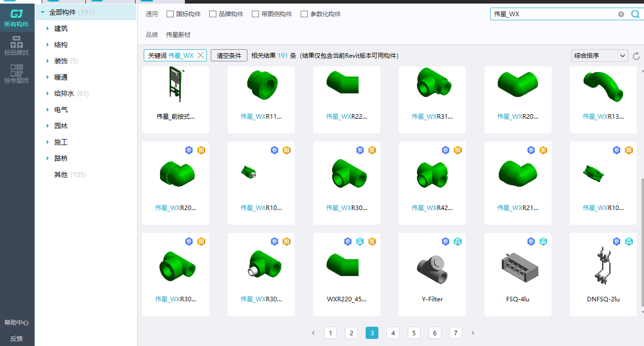The width and height of the screenshot is (644, 346).
Task: Expand the 施工 category
Action: tap(47, 142)
